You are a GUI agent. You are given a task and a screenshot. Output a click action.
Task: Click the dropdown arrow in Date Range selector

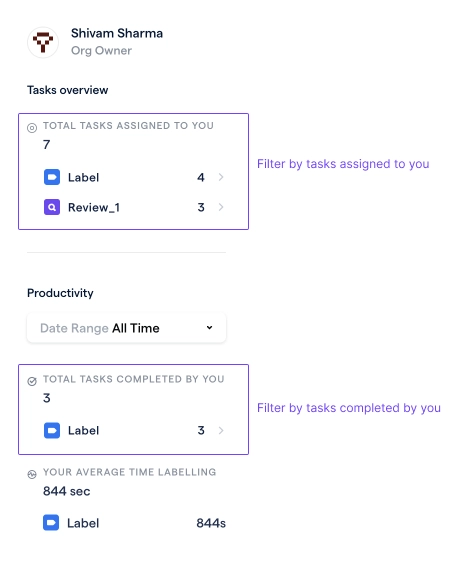(x=210, y=327)
